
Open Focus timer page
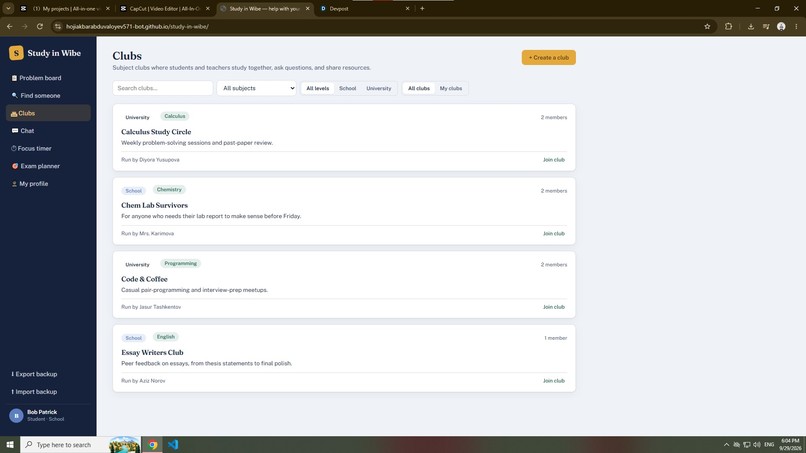tap(48, 149)
